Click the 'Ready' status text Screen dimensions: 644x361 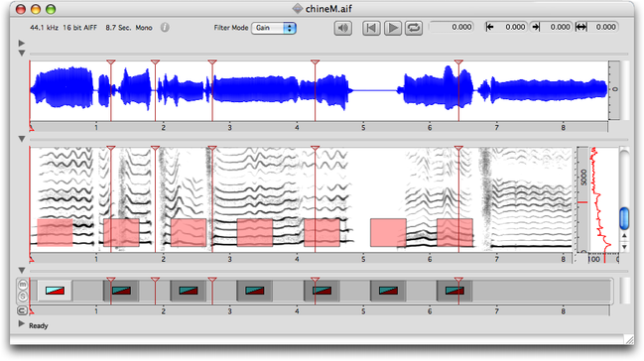[x=38, y=325]
